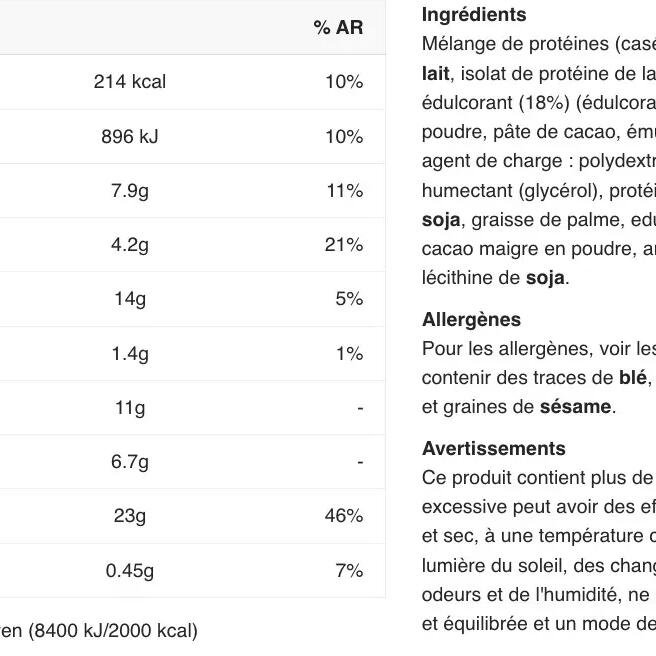Select the 5% reference intake value
Image resolution: width=656 pixels, height=656 pixels.
(x=349, y=298)
